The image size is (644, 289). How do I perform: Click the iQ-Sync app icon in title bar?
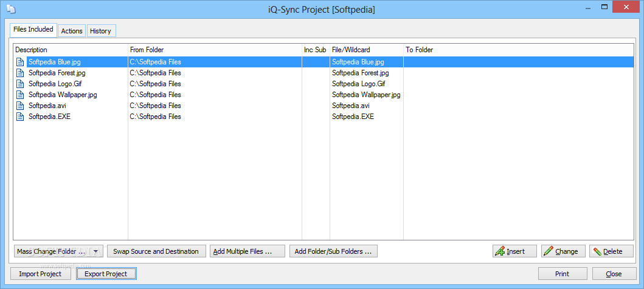[11, 8]
